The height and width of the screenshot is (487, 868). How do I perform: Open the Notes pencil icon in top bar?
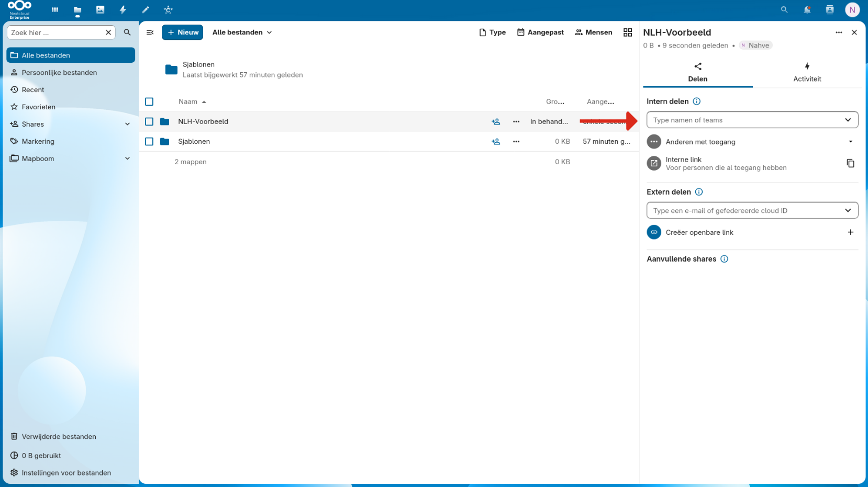pyautogui.click(x=146, y=9)
